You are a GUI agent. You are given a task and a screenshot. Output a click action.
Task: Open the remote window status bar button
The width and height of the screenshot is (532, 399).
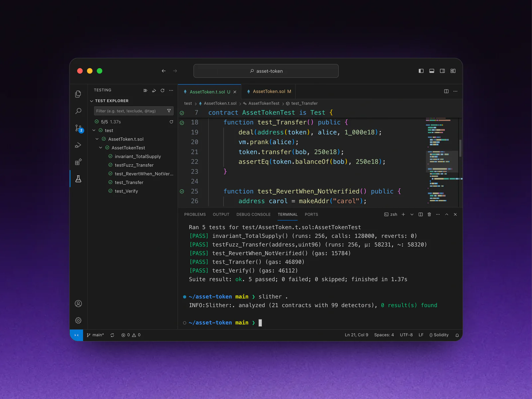click(x=76, y=335)
